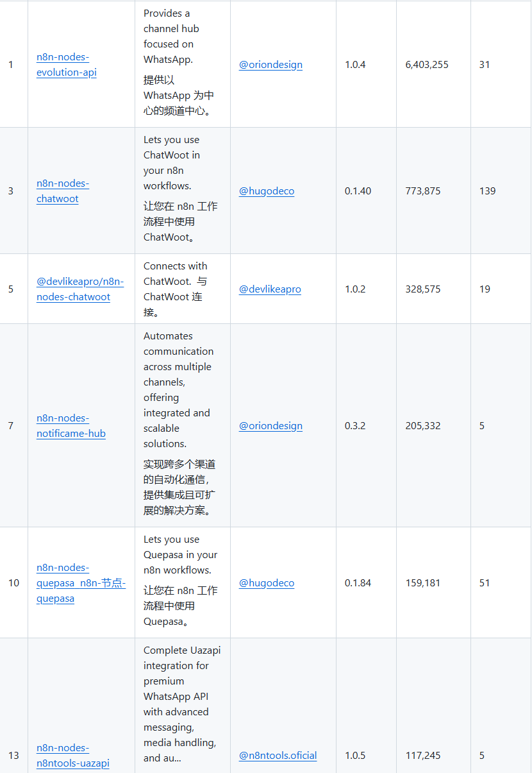Click the version 0.1.40 cell
The height and width of the screenshot is (773, 532).
pyautogui.click(x=358, y=191)
